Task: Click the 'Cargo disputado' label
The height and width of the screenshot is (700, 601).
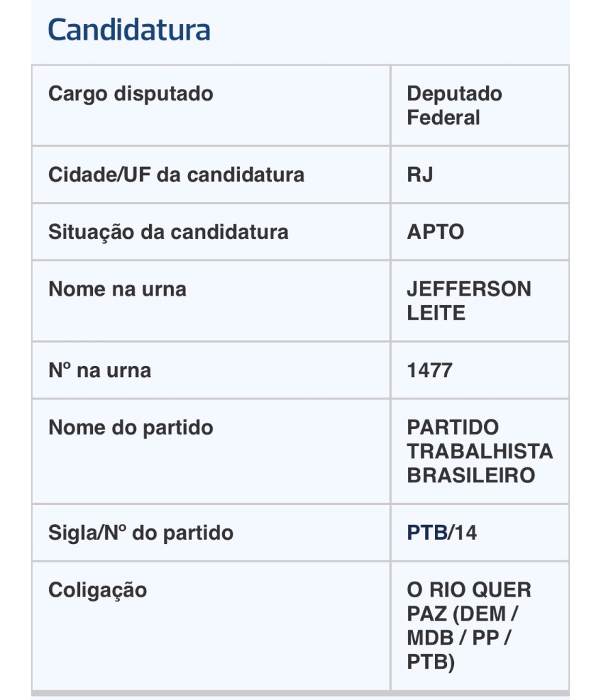Action: click(131, 94)
